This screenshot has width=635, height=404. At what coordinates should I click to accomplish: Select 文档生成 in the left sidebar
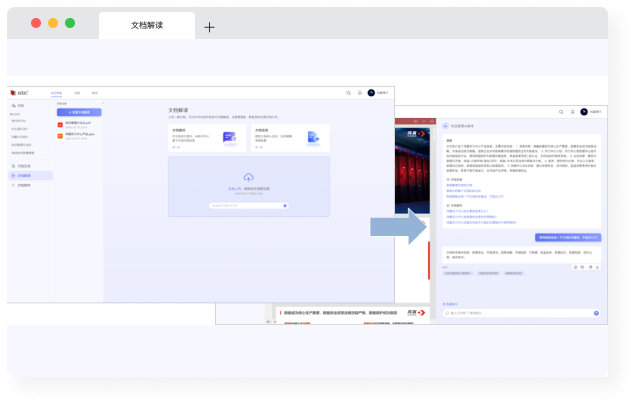(x=25, y=165)
